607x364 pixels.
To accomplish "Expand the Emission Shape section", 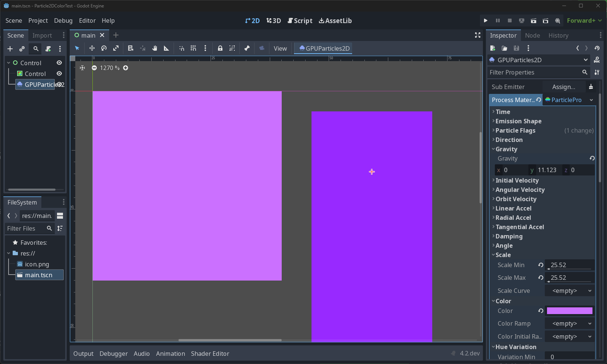I will (519, 121).
